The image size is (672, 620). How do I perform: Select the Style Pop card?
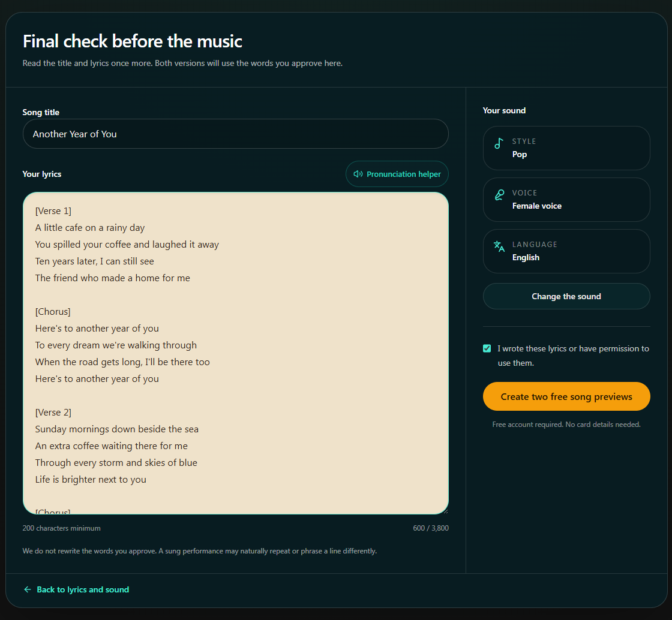pyautogui.click(x=566, y=148)
